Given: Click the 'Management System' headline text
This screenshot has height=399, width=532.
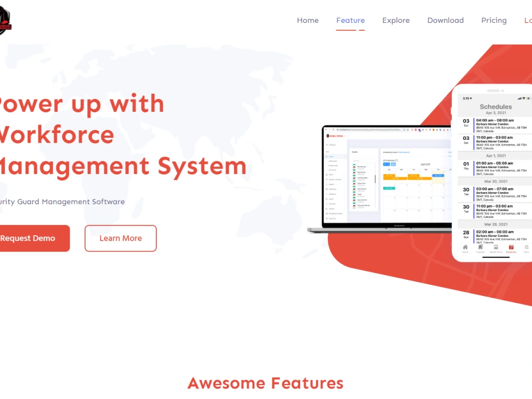Looking at the screenshot, I should click(x=123, y=167).
